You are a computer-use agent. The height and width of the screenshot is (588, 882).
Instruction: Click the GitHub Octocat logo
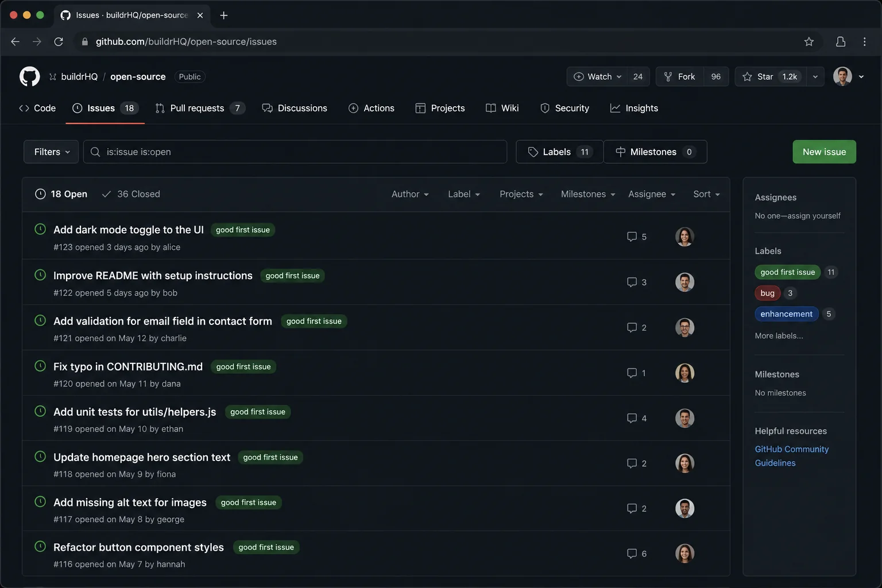click(30, 76)
